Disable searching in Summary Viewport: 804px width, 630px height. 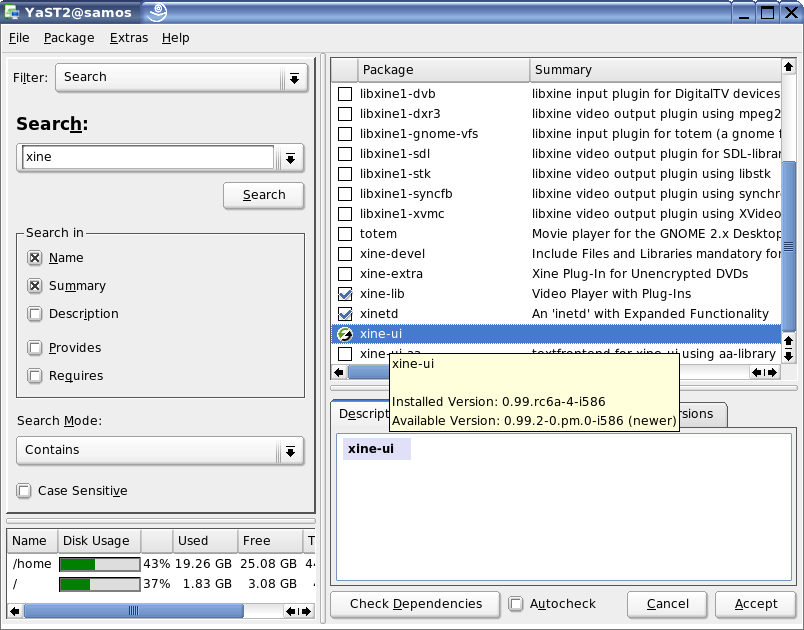tap(35, 286)
